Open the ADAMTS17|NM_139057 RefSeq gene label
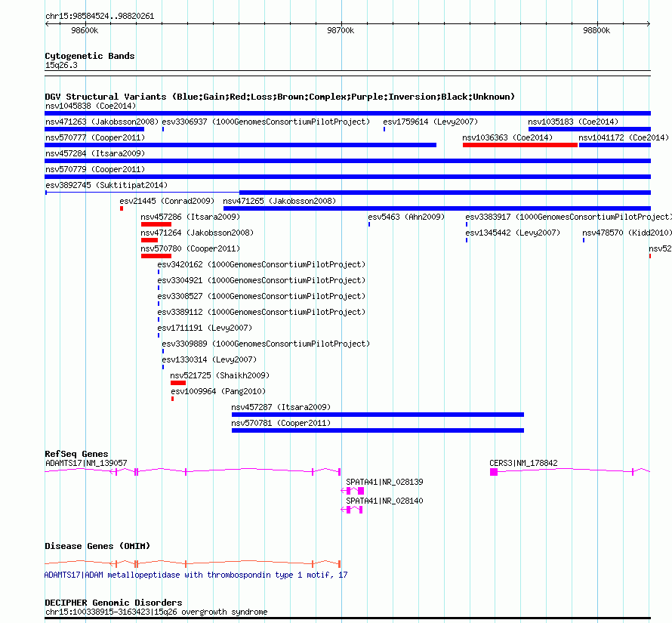 86,463
